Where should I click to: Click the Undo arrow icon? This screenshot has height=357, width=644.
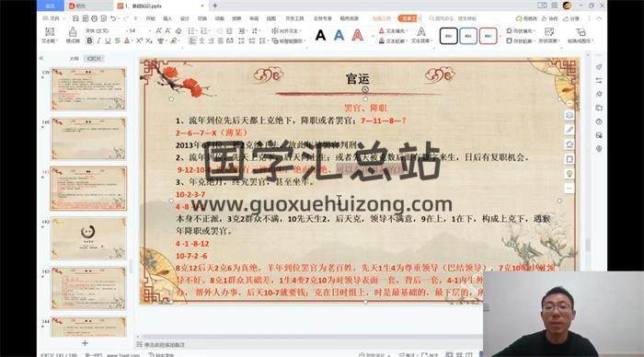pyautogui.click(x=113, y=18)
